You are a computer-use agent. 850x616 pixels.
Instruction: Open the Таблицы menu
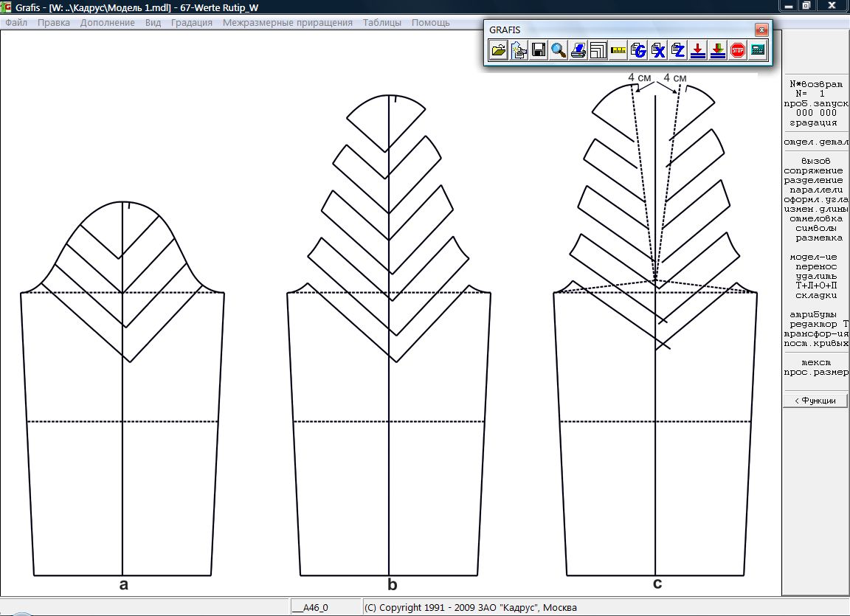[382, 23]
